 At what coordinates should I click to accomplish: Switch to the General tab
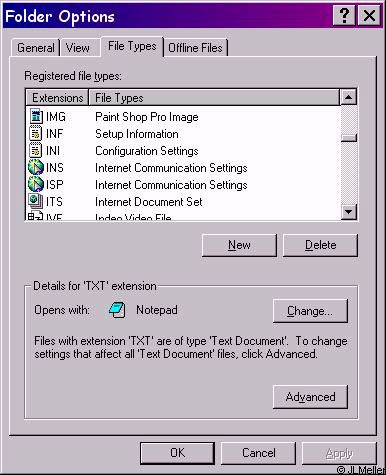(x=35, y=48)
